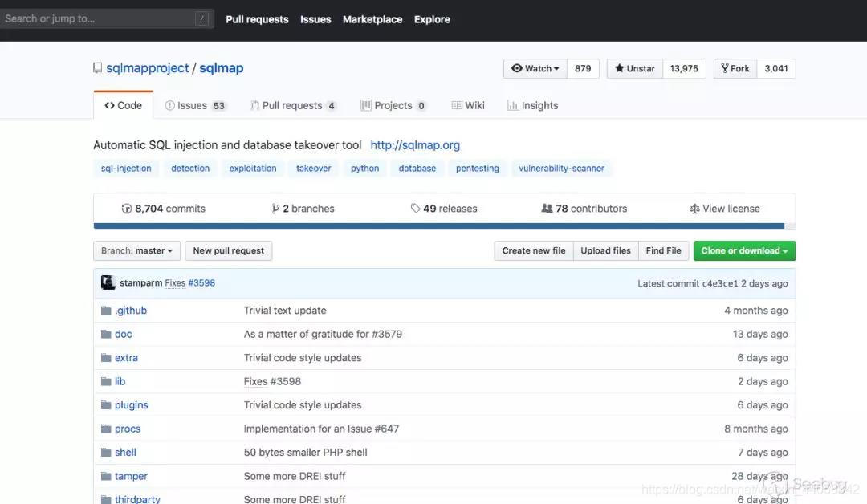Click Create new file button

(534, 251)
